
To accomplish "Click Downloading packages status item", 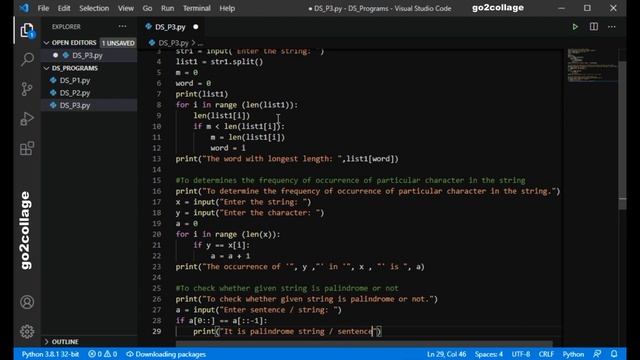I will 166,354.
